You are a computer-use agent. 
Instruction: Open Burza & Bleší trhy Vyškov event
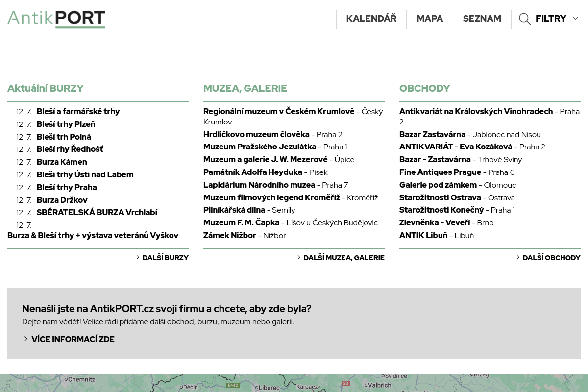pos(93,236)
